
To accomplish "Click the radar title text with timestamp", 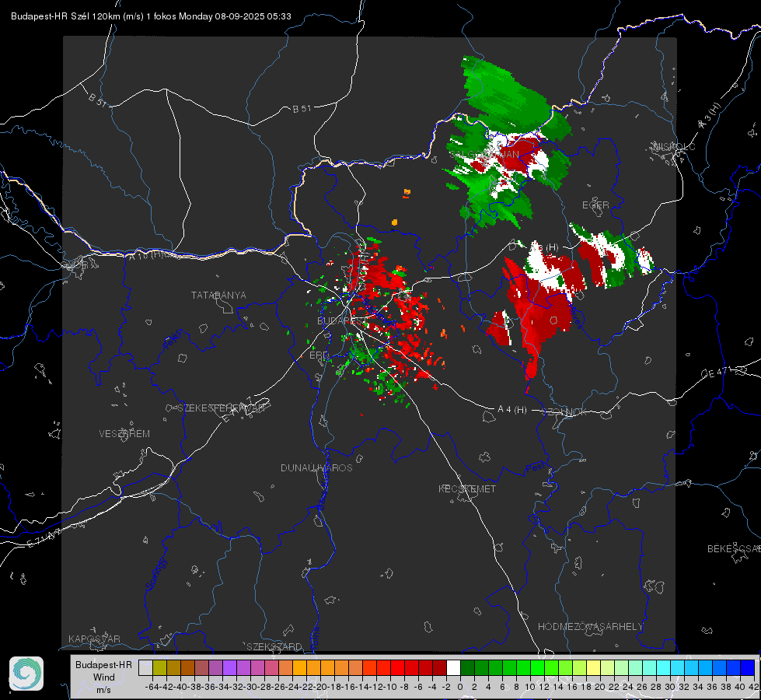I will coord(151,16).
